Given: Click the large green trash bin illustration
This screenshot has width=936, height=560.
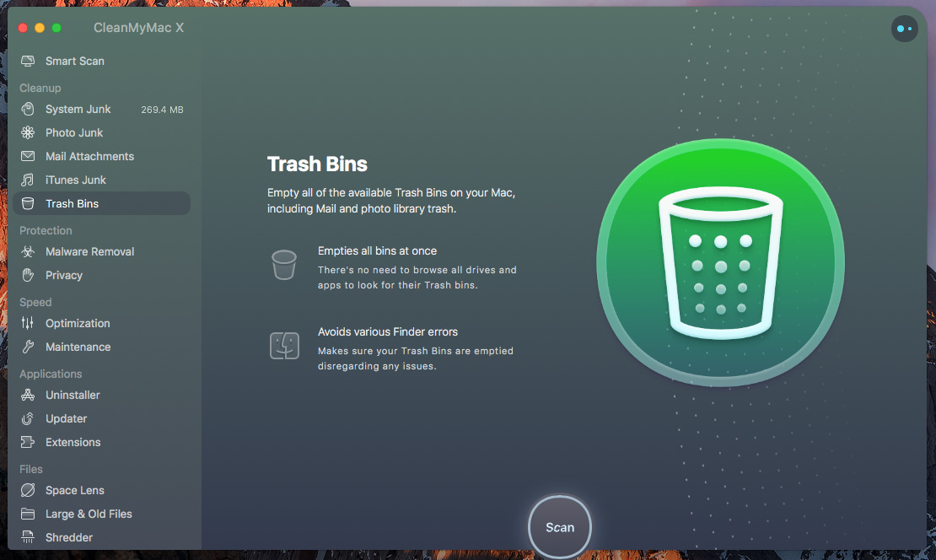Looking at the screenshot, I should click(720, 262).
